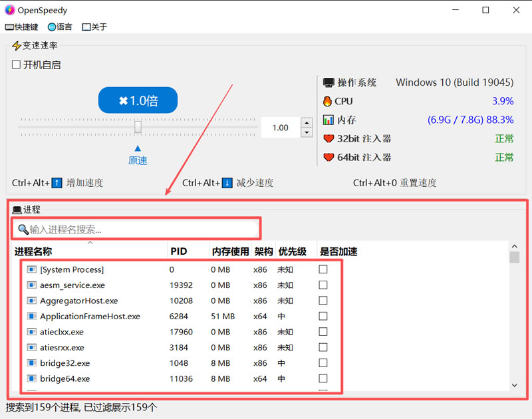
Task: Sort by 内存使用 column header
Action: [x=231, y=251]
